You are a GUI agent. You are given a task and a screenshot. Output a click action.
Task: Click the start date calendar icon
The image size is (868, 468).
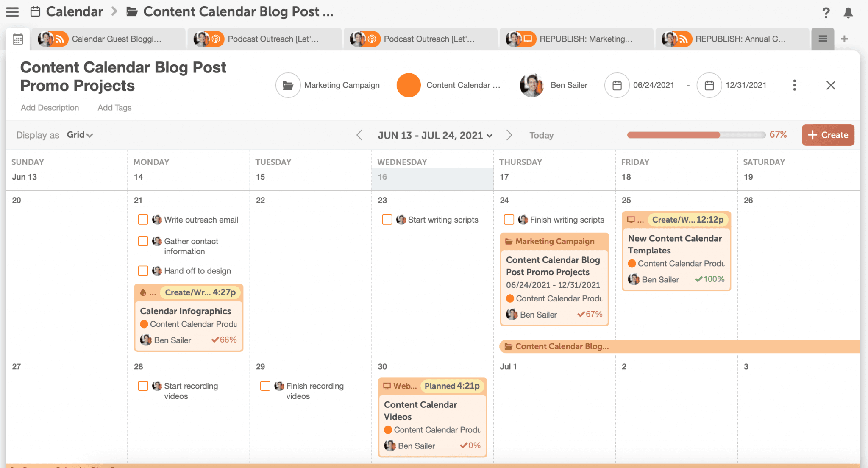coord(617,85)
